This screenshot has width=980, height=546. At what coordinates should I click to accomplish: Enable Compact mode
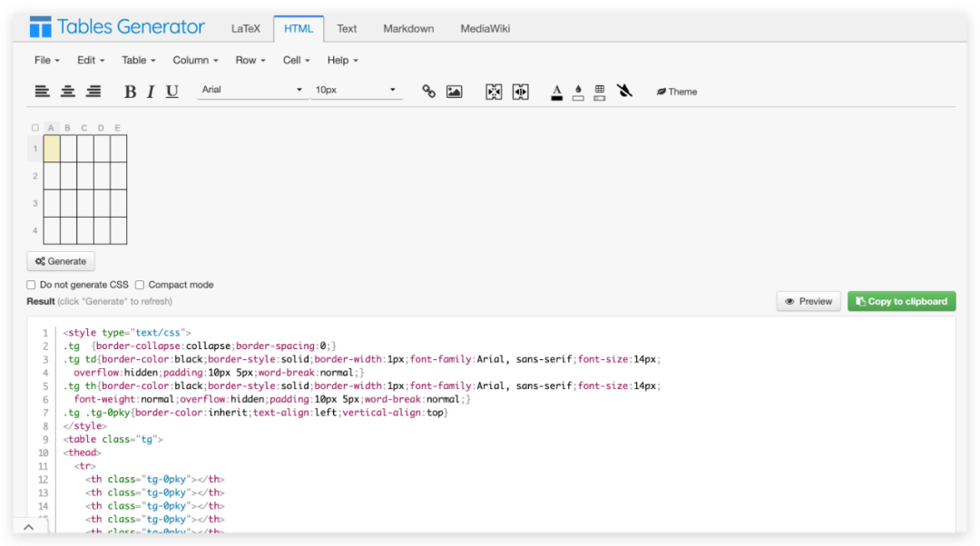(x=140, y=285)
